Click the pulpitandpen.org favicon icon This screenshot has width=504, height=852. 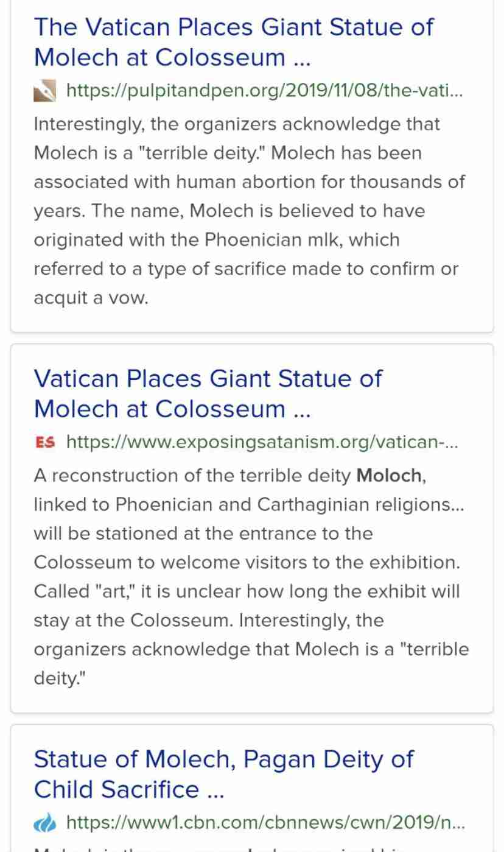click(45, 91)
